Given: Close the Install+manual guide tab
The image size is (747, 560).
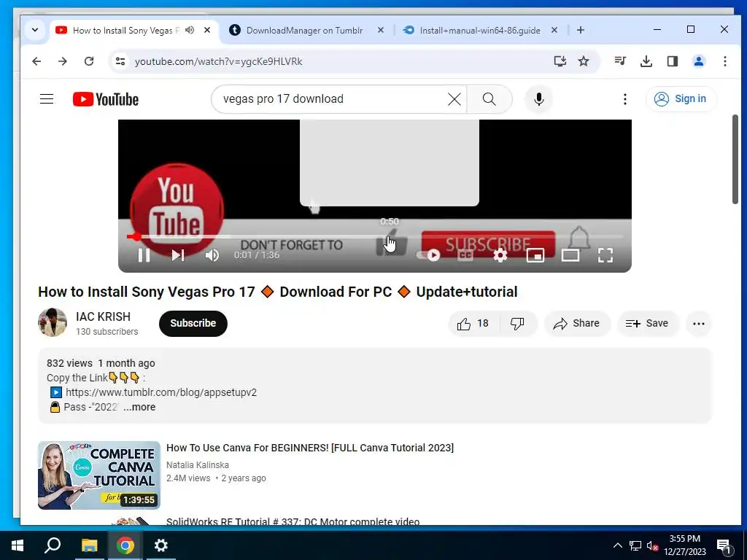Looking at the screenshot, I should 554,30.
